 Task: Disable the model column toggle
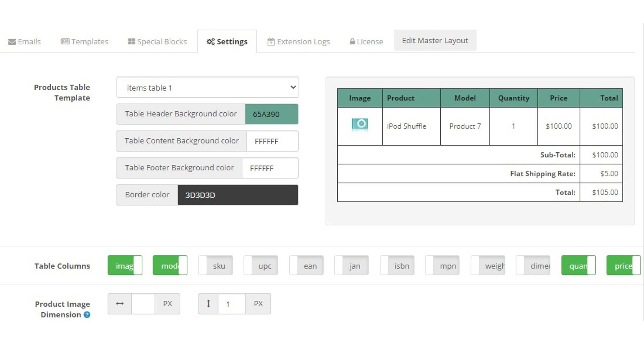170,266
